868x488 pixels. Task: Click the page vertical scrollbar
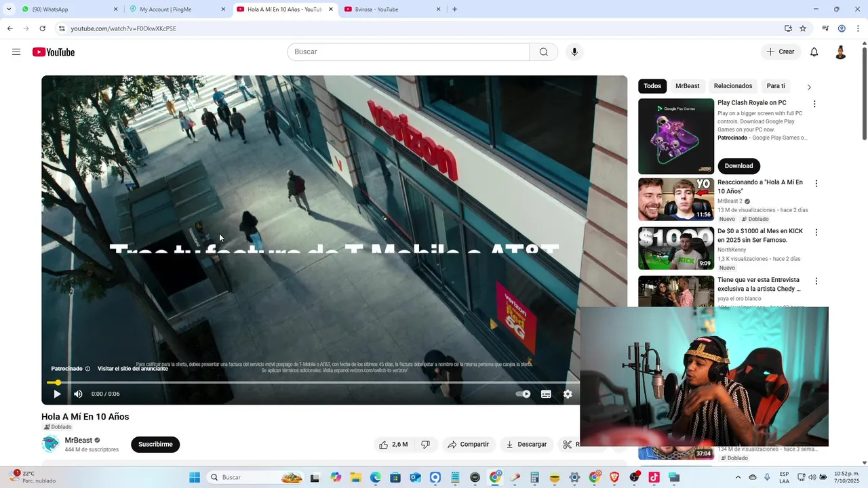coord(864,92)
